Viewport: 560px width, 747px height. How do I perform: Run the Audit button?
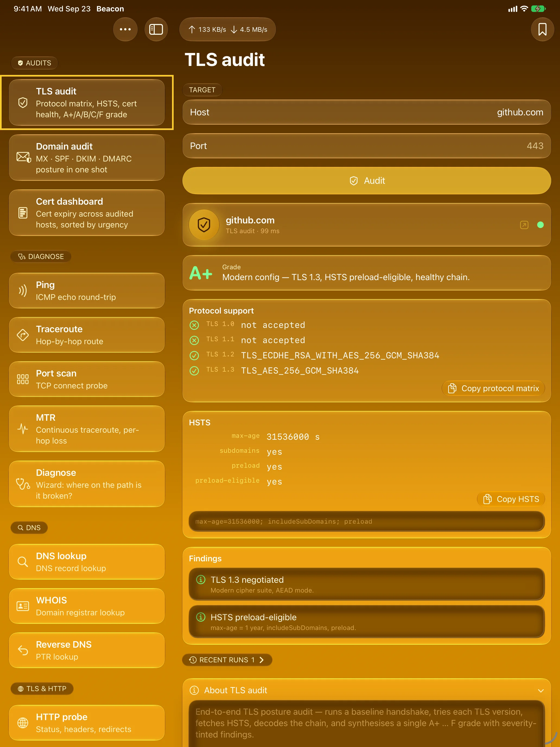click(367, 181)
